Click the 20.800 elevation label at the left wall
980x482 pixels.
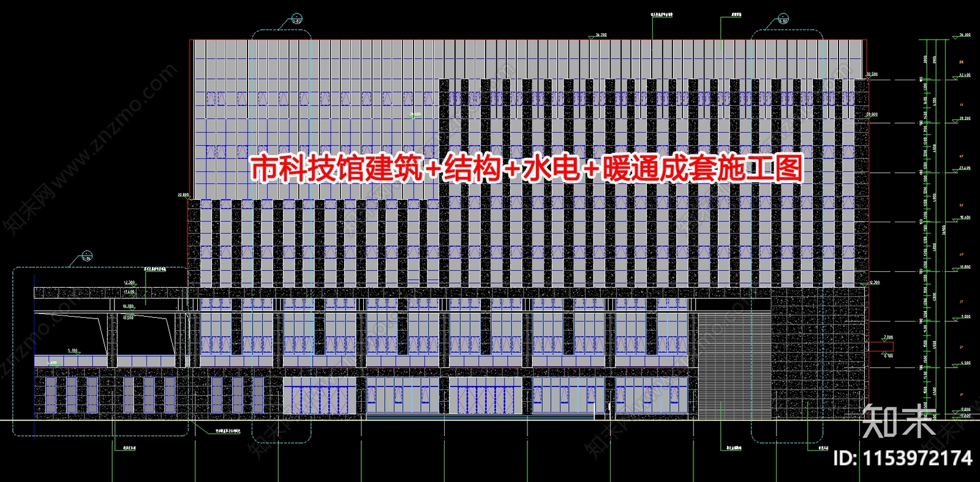click(x=183, y=195)
